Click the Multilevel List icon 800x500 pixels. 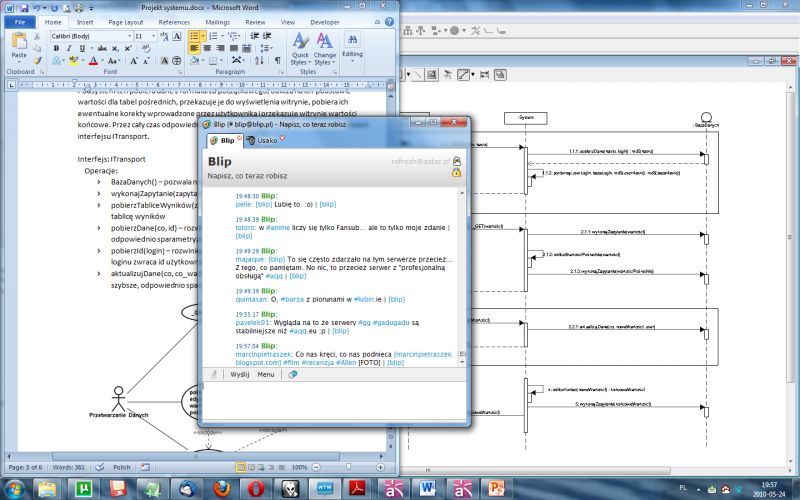[x=233, y=36]
